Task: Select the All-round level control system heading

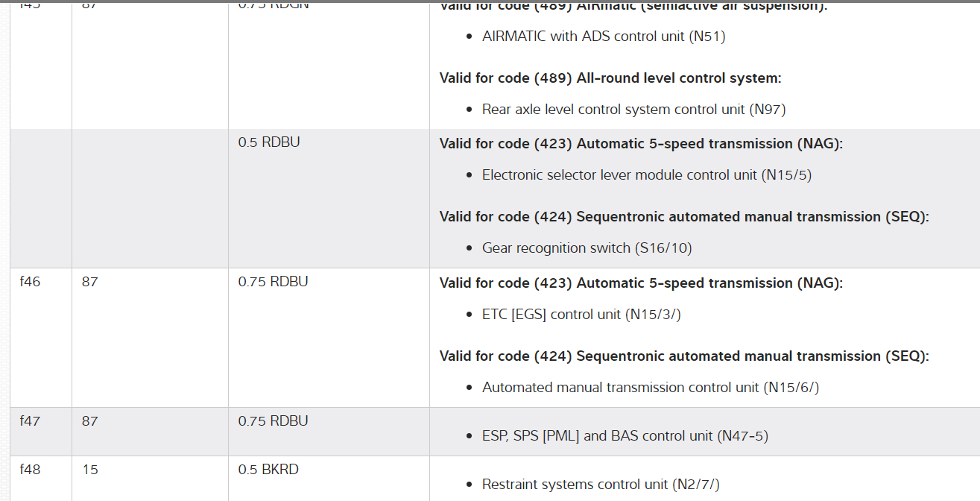Action: click(610, 78)
